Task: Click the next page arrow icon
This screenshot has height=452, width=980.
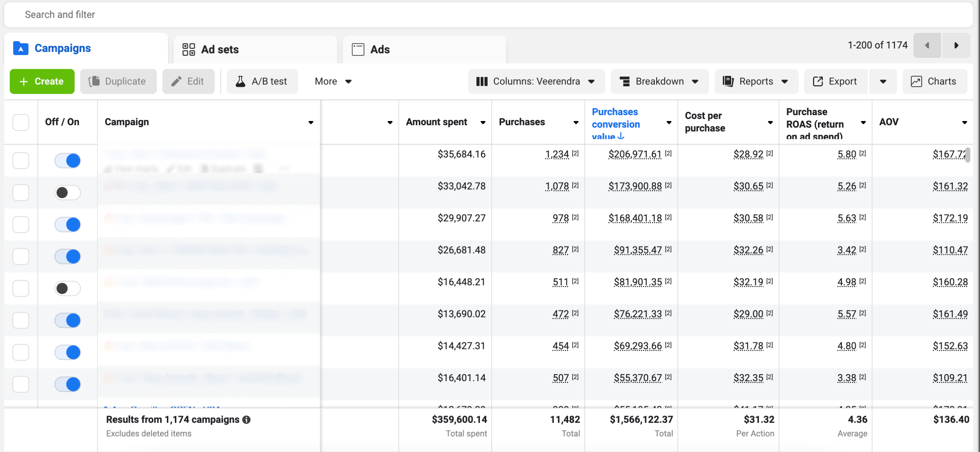Action: (956, 45)
